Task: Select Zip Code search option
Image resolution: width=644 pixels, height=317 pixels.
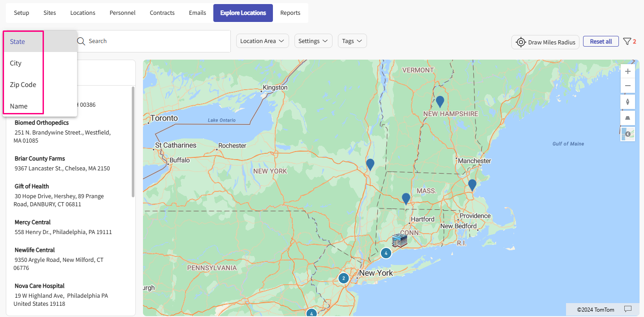Action: coord(23,85)
